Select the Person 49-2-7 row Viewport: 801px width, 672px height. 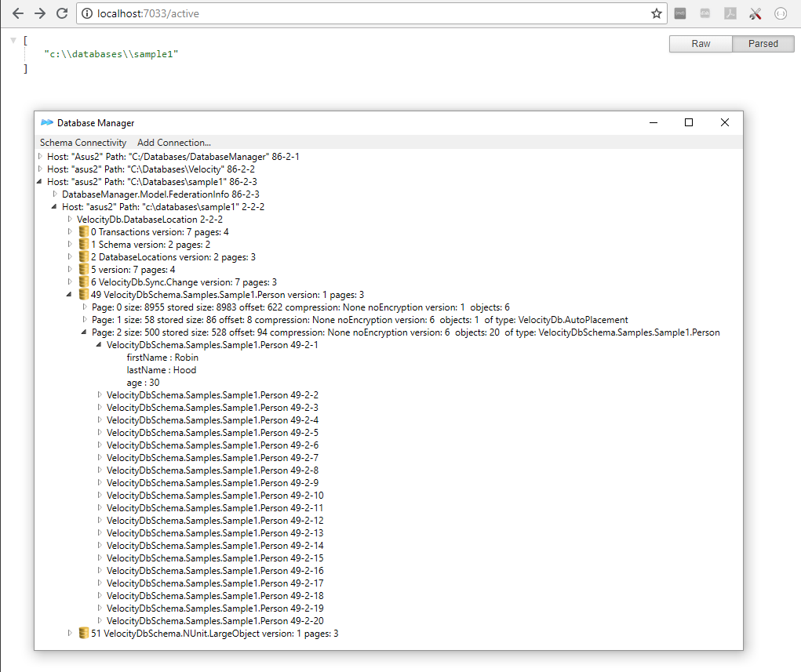(213, 457)
